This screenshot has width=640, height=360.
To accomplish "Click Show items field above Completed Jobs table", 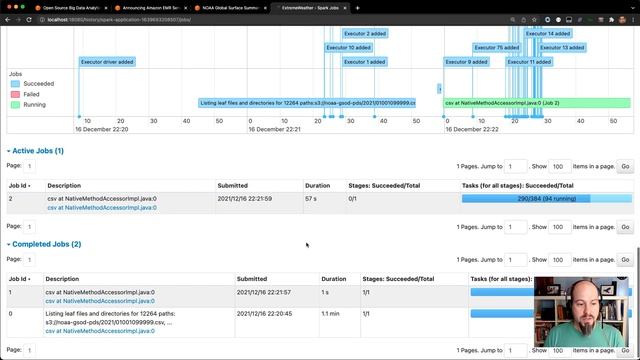I will click(559, 260).
